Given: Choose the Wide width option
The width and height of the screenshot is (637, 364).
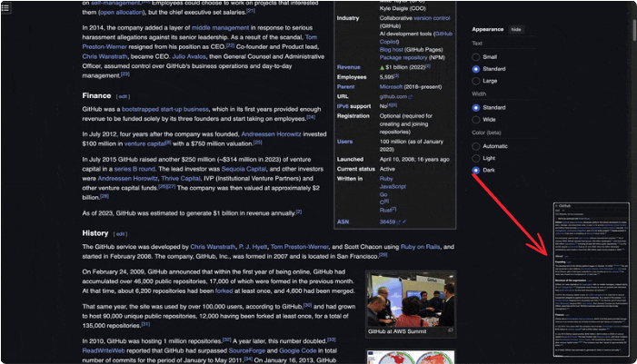Looking at the screenshot, I should click(476, 119).
